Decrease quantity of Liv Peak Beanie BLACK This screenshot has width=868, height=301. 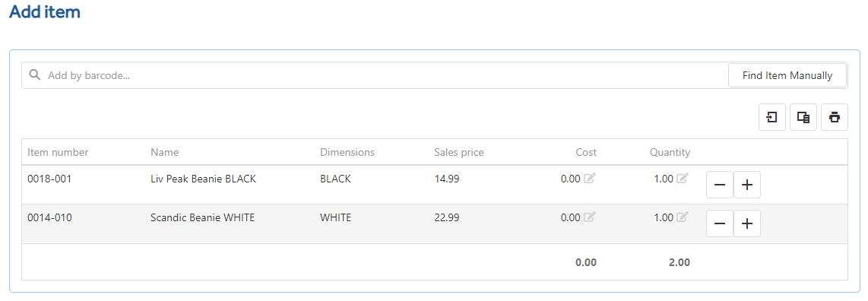point(720,185)
